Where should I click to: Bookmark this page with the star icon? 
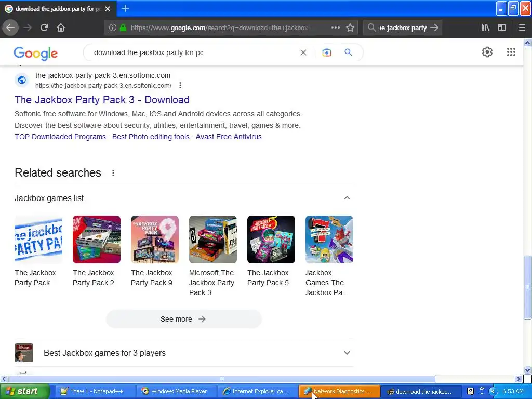(350, 28)
